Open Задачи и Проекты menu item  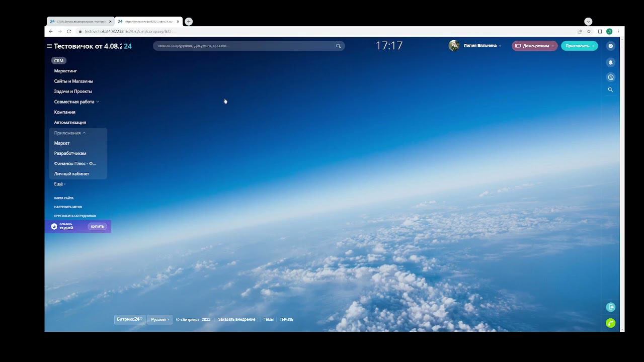click(73, 92)
